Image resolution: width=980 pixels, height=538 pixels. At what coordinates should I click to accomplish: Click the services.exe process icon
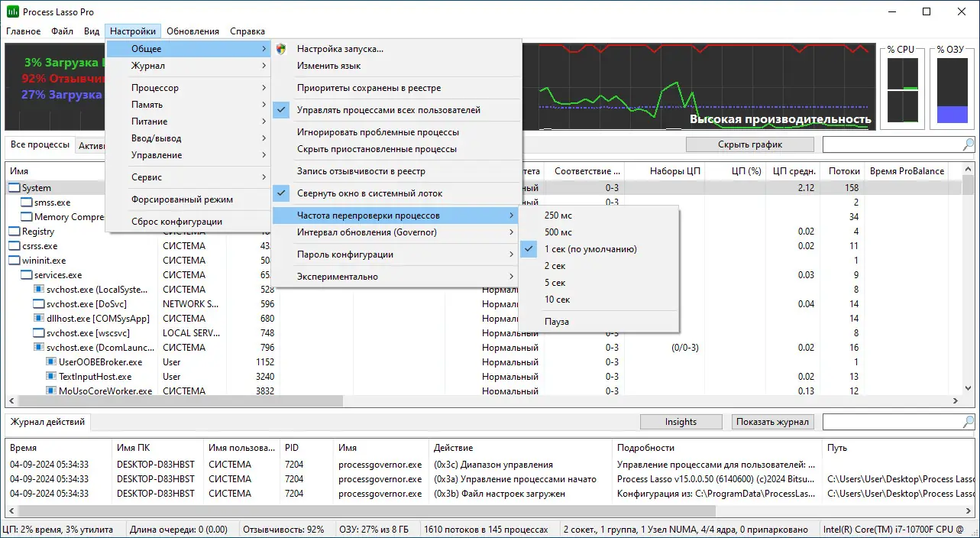[27, 275]
